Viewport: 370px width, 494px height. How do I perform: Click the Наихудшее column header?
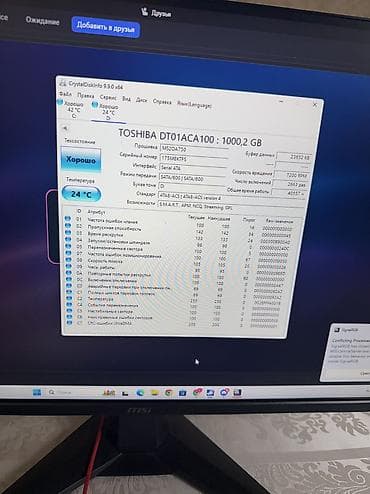click(x=219, y=219)
